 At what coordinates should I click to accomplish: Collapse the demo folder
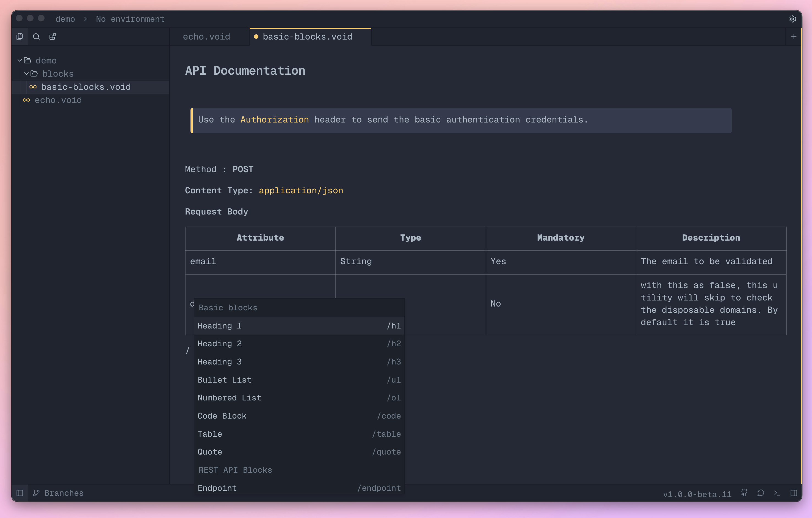tap(20, 60)
